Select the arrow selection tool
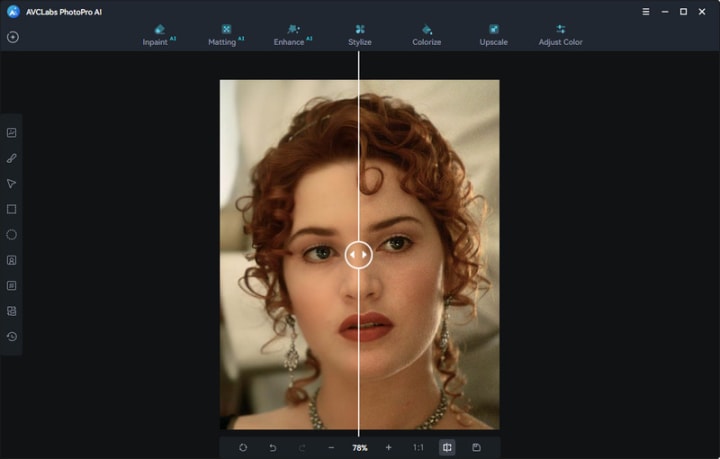This screenshot has height=459, width=720. point(11,184)
